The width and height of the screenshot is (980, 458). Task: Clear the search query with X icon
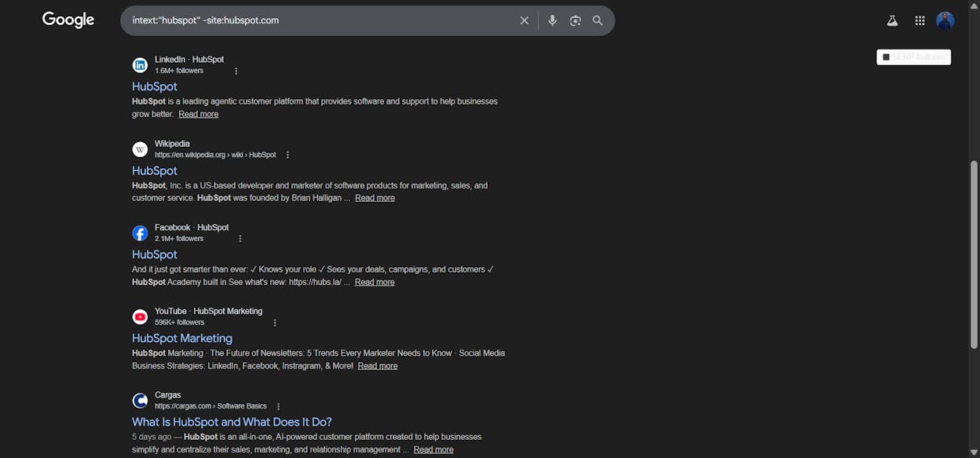tap(525, 20)
